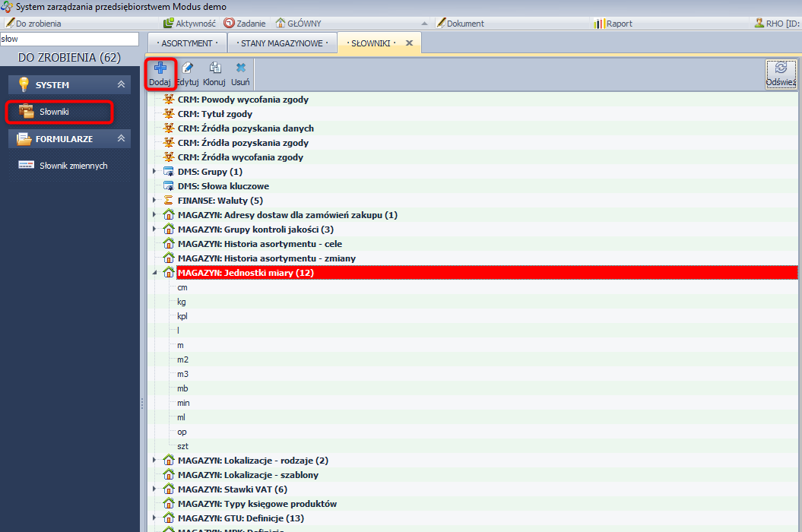Screen dimensions: 802x532
Task: Collapse the MAGAZYN: Jednostki miary node
Action: pos(154,273)
